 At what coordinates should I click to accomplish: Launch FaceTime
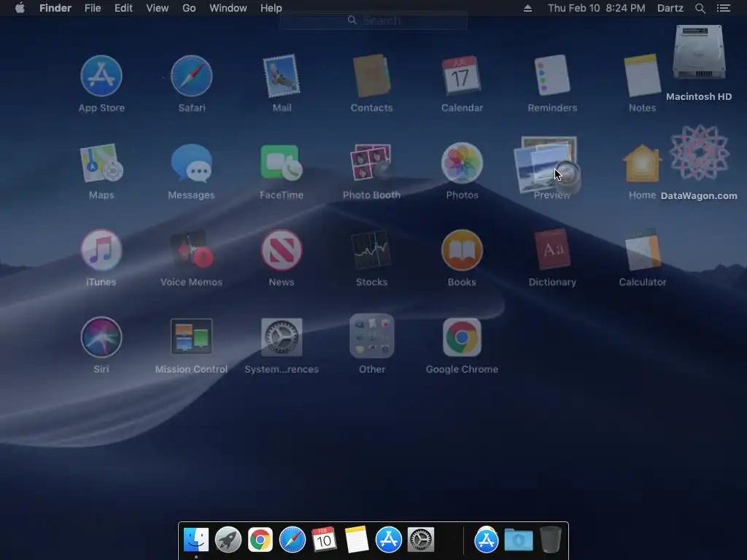click(x=282, y=163)
